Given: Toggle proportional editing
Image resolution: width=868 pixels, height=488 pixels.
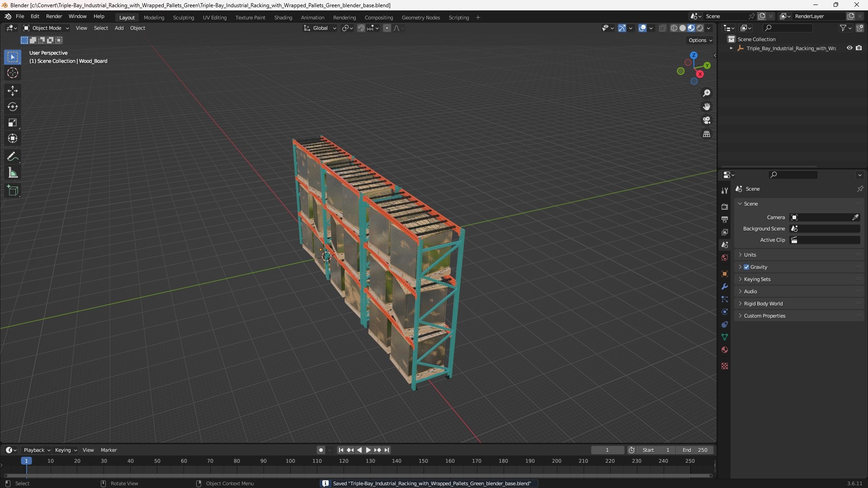Looking at the screenshot, I should (387, 28).
